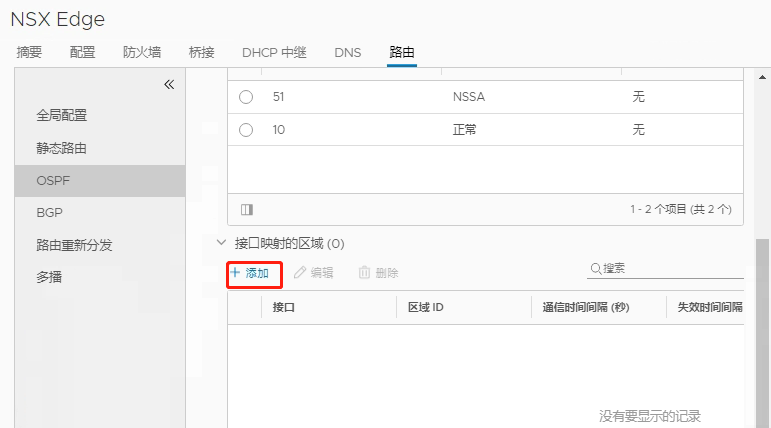Click area ID 51 cell
This screenshot has width=771, height=428.
tap(279, 97)
